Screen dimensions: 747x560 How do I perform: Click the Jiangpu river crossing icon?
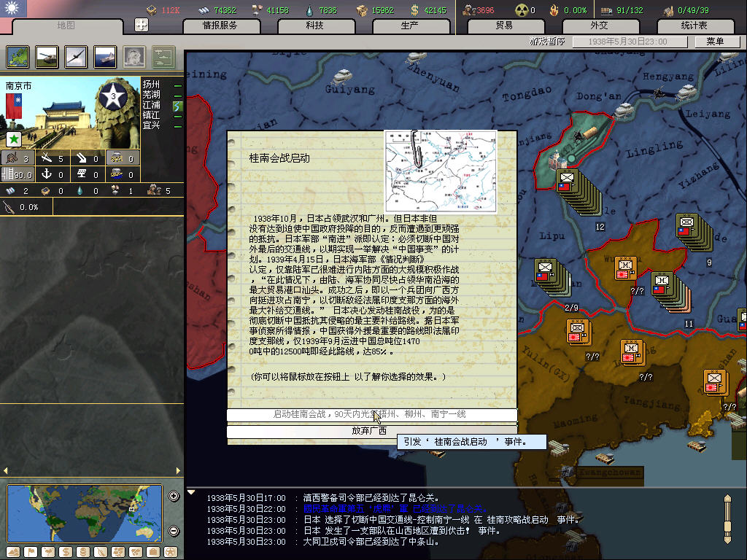pyautogui.click(x=178, y=105)
